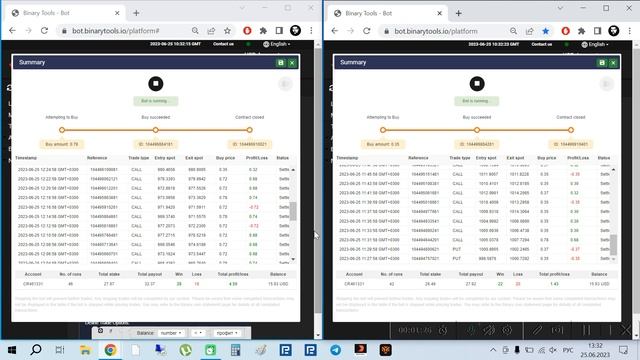The height and width of the screenshot is (360, 640).
Task: Share this page icon in left browser
Action: [x=211, y=31]
